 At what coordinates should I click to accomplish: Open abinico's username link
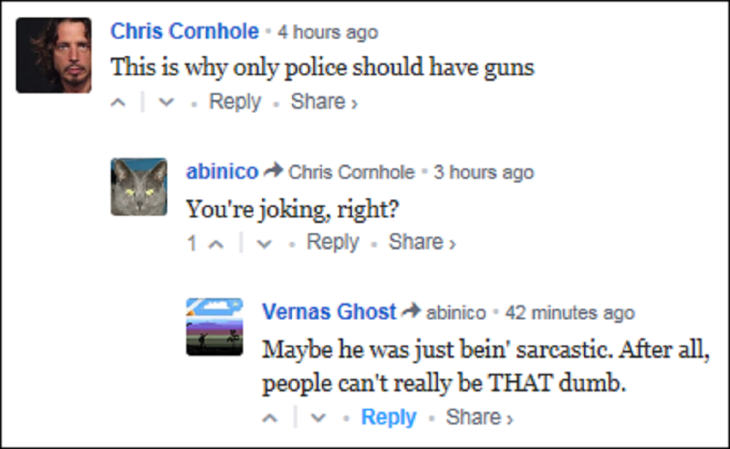click(221, 172)
